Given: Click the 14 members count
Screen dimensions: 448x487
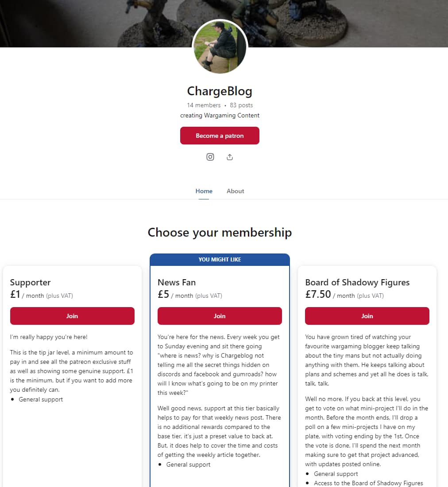Looking at the screenshot, I should pos(204,105).
